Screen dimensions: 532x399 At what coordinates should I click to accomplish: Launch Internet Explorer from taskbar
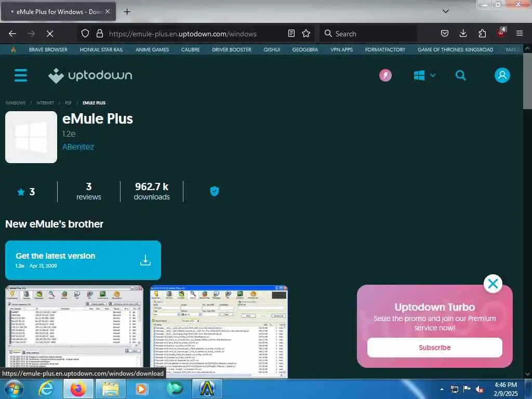click(x=46, y=389)
